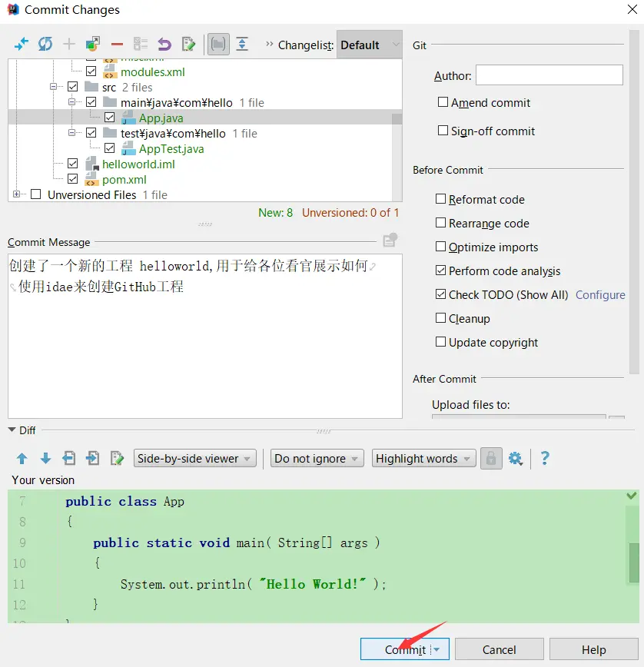Image resolution: width=644 pixels, height=667 pixels.
Task: Enable the Reformat code option
Action: click(x=440, y=199)
